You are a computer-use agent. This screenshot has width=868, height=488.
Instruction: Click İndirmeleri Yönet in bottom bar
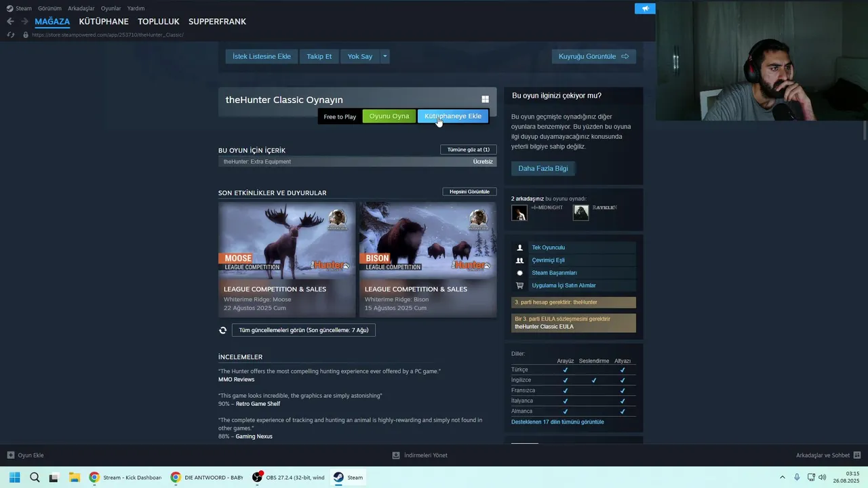point(420,455)
